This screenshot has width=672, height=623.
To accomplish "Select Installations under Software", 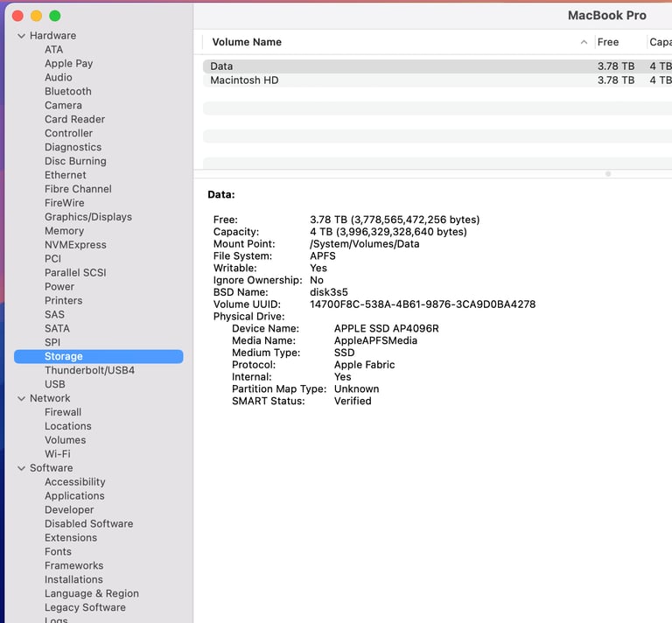I will (73, 580).
